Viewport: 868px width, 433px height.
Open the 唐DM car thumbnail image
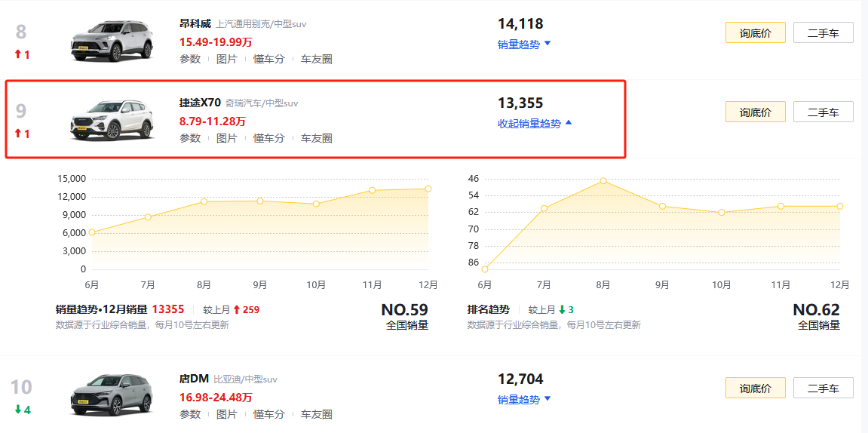tap(112, 395)
